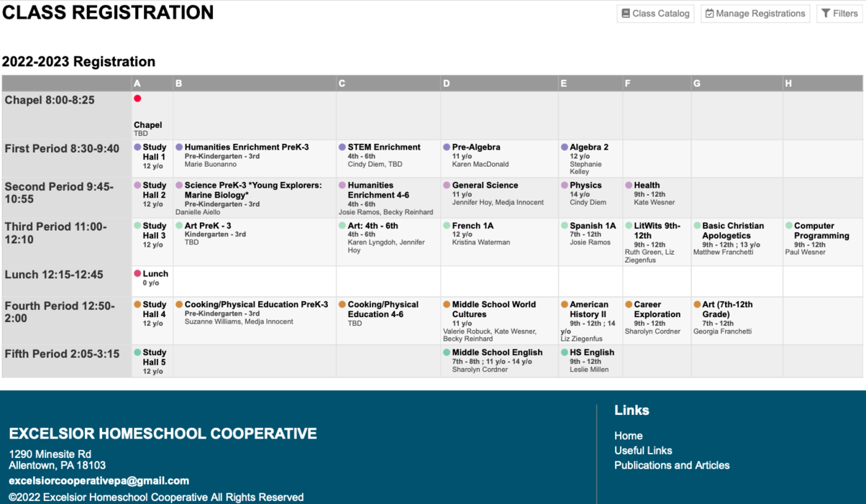The image size is (866, 504).
Task: Click the funnel icon on Filters
Action: point(826,14)
